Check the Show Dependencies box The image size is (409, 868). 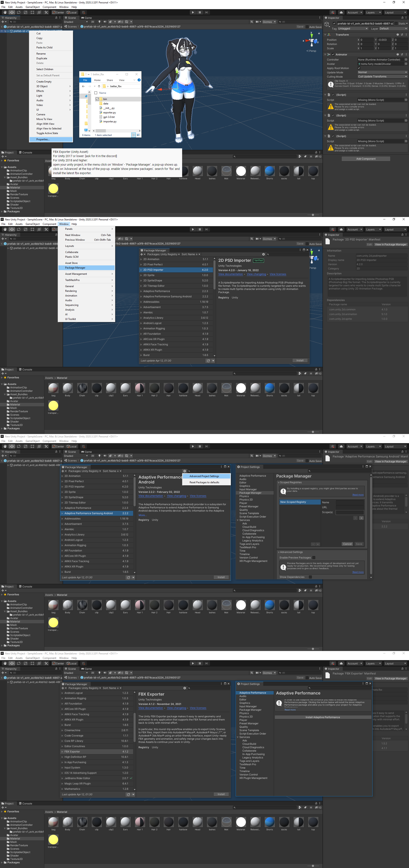click(310, 577)
